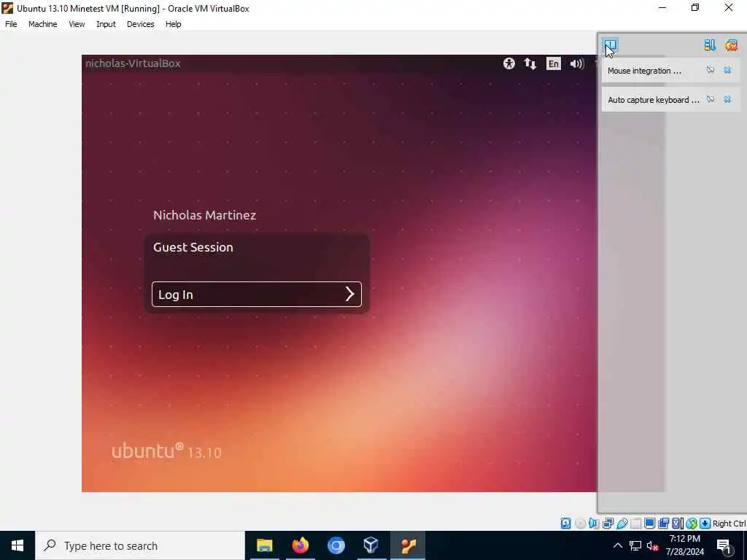Click the Windows taskbar search box

139,545
